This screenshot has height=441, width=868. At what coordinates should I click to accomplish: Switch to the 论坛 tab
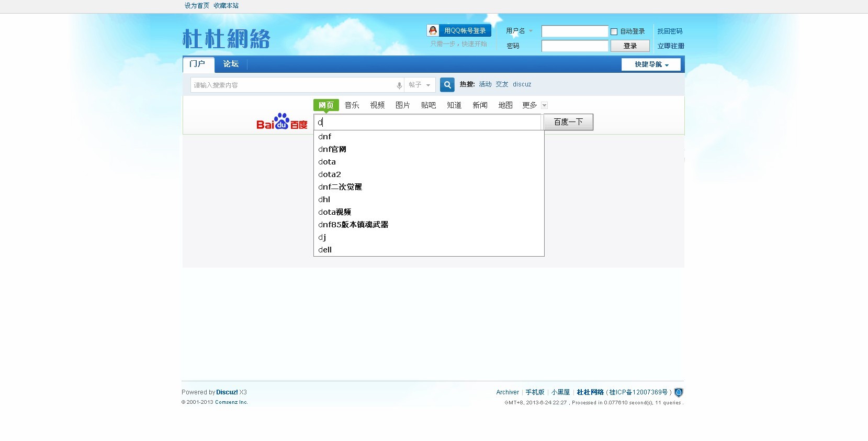[231, 64]
